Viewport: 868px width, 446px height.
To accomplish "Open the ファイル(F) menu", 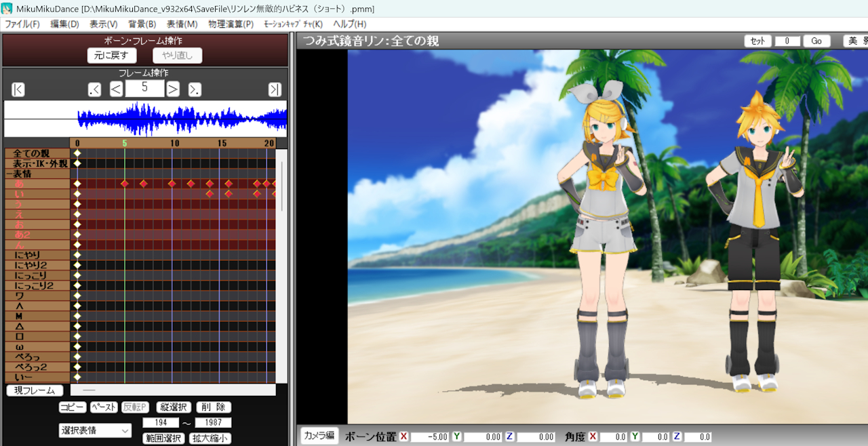I will 22,24.
